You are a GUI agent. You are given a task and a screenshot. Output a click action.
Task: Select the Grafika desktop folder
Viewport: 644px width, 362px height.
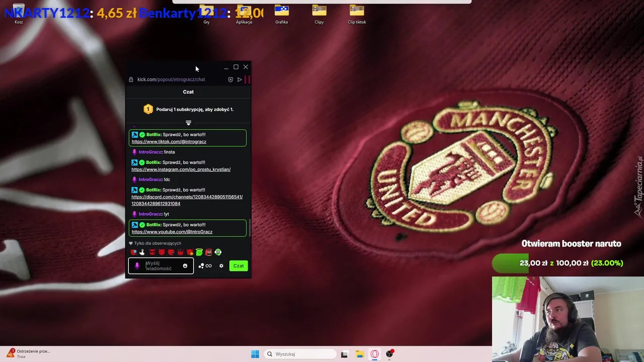point(282,14)
